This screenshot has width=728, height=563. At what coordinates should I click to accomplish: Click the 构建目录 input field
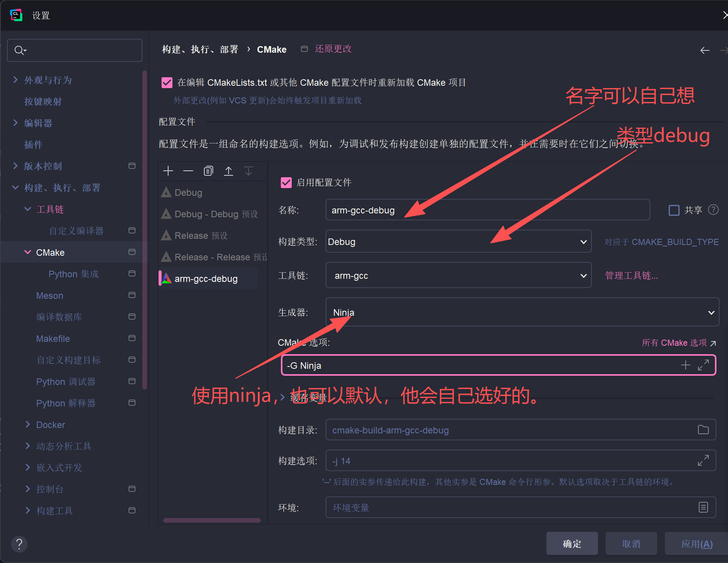[521, 430]
